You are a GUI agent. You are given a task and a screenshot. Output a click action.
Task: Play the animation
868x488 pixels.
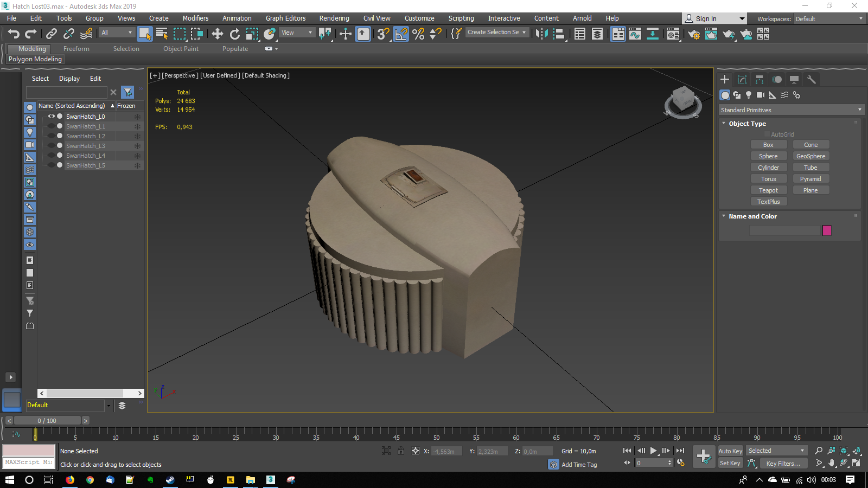pos(653,451)
